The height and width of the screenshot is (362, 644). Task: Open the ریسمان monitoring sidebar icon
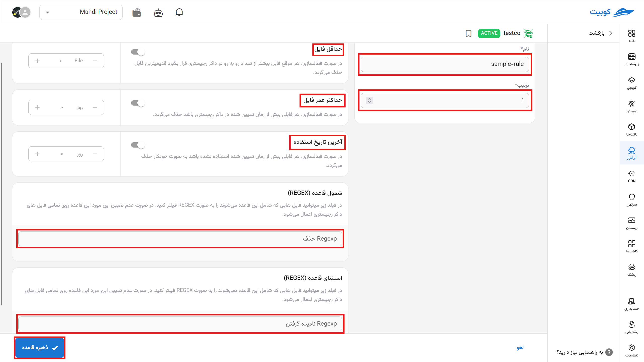(x=632, y=223)
